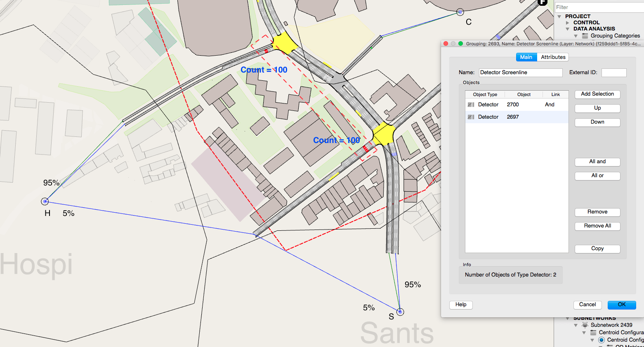Collapse the Grouping Categories node
Image resolution: width=644 pixels, height=347 pixels.
(576, 36)
